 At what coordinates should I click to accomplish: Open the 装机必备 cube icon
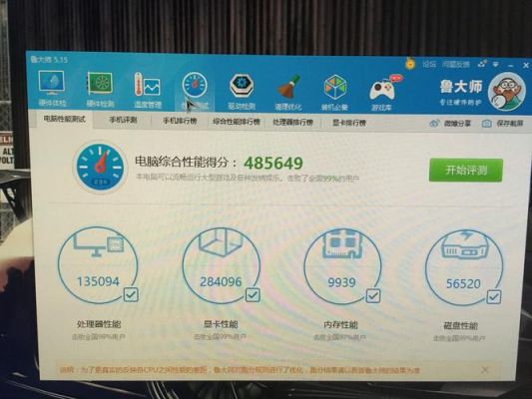[x=335, y=88]
